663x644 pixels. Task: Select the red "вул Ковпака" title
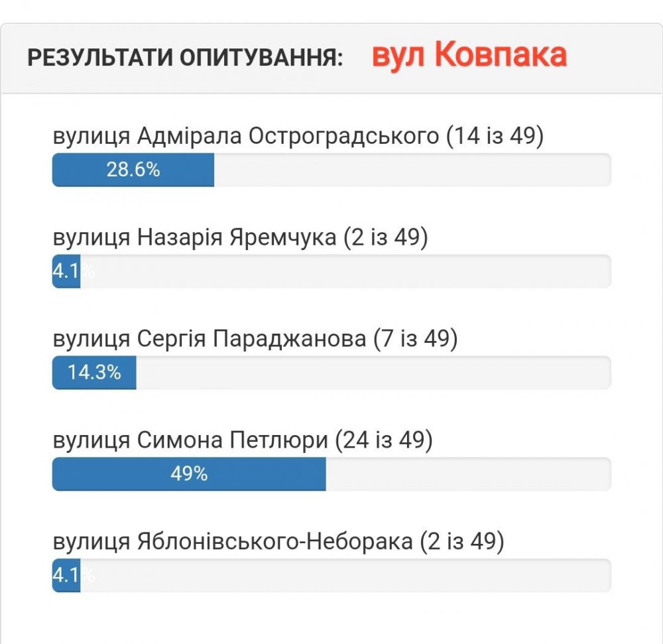click(469, 56)
